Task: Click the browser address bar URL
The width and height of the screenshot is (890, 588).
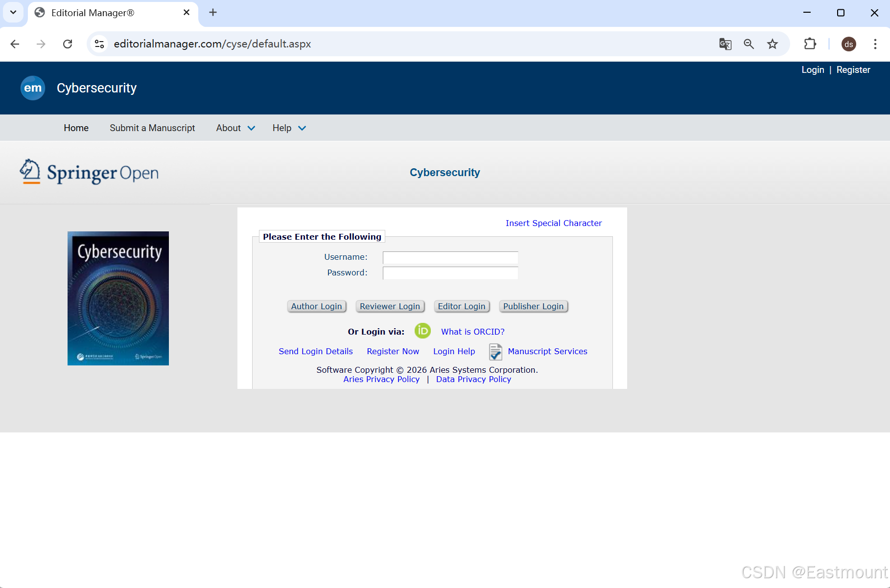Action: point(212,44)
